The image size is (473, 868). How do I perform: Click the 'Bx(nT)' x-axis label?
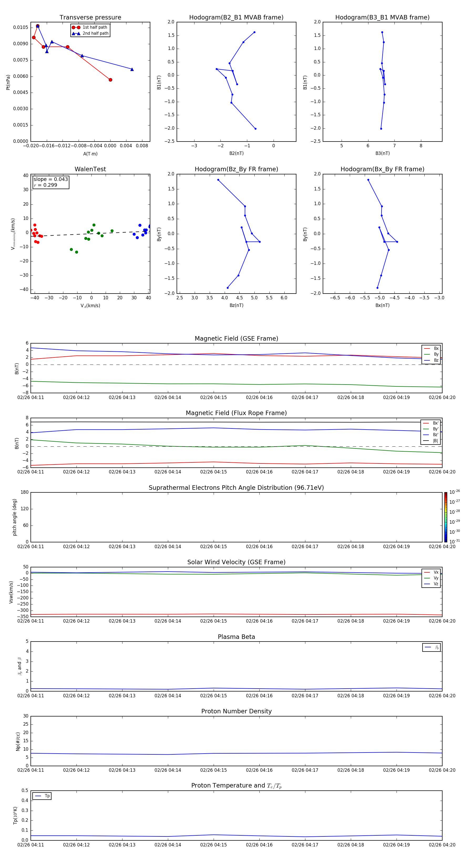coord(382,305)
